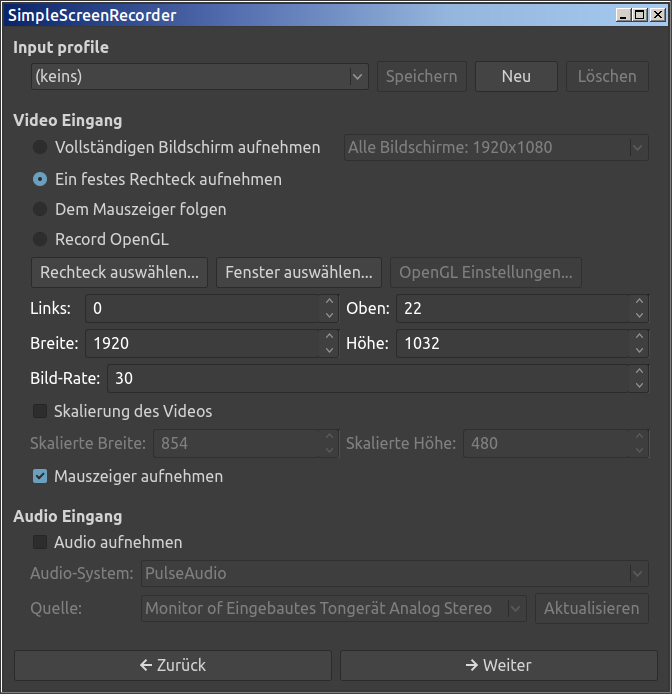This screenshot has width=672, height=694.
Task: Select 'Vollständigen Bildschirm aufnehmen' radio option
Action: 40,147
